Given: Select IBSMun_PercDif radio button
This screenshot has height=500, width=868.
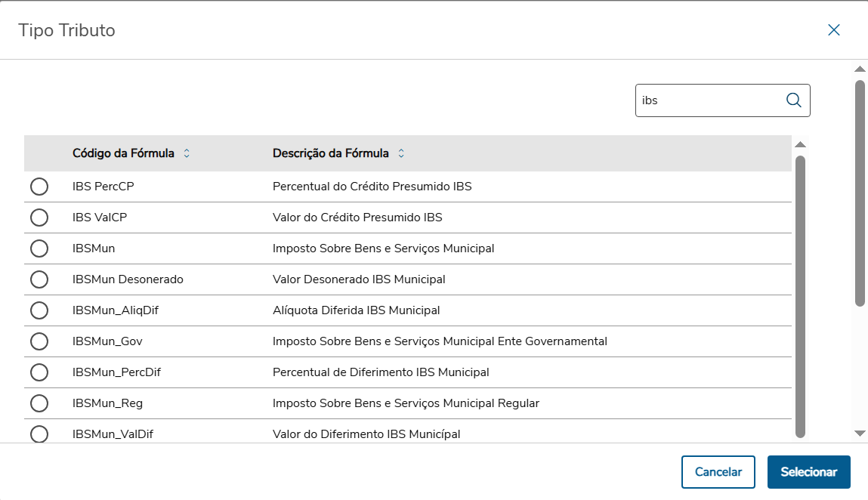Looking at the screenshot, I should pyautogui.click(x=39, y=372).
